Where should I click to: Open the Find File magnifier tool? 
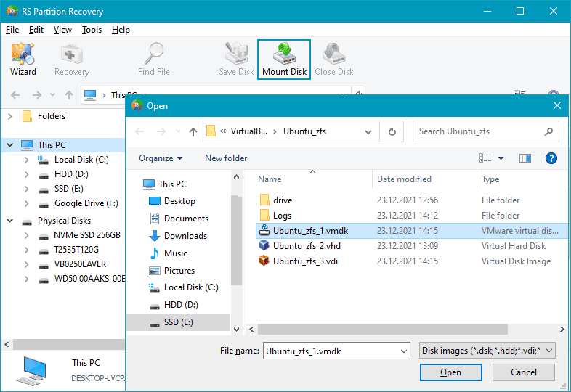[x=154, y=60]
